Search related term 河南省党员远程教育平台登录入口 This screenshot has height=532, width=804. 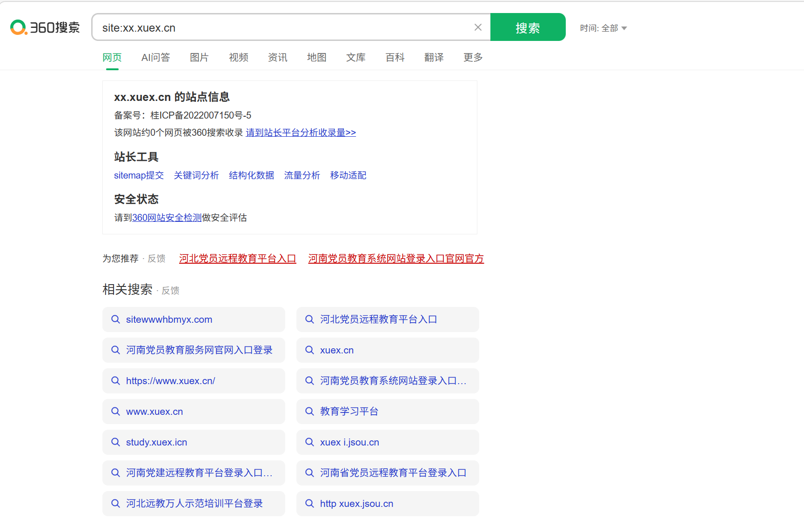[388, 473]
